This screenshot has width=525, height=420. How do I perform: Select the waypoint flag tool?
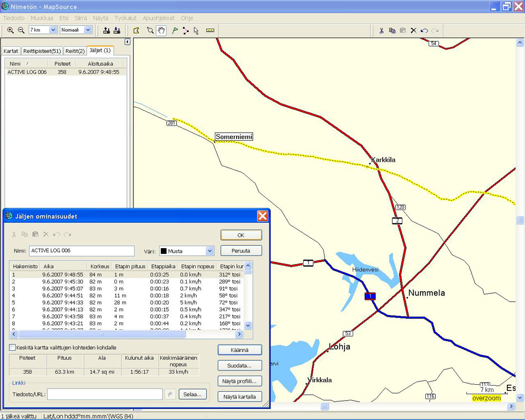[x=175, y=31]
